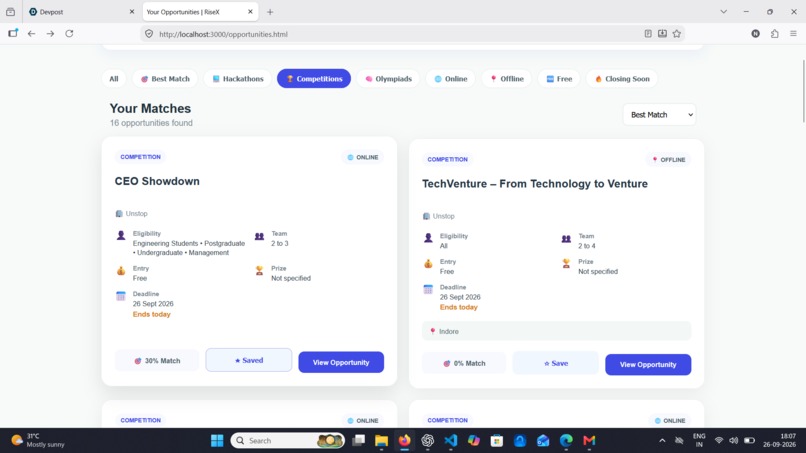
Task: Go forward in browser history
Action: (50, 33)
